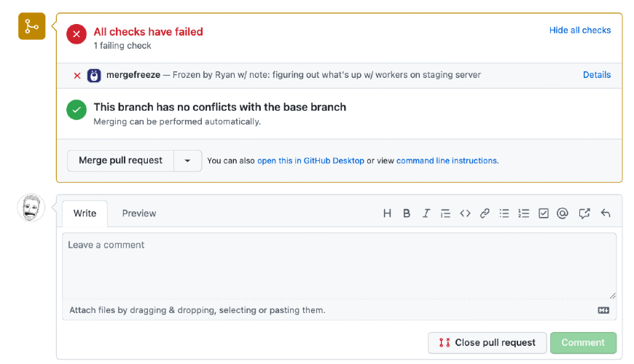Click Close pull request button

[x=488, y=343]
